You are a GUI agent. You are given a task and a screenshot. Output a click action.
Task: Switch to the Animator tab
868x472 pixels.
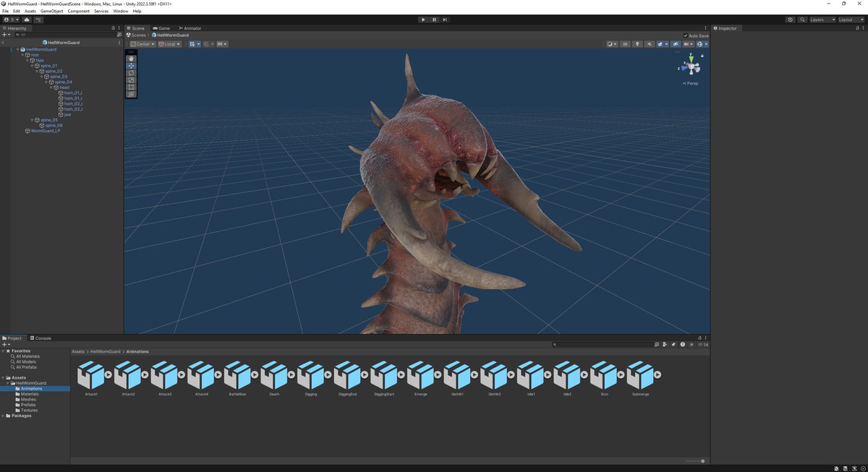190,28
